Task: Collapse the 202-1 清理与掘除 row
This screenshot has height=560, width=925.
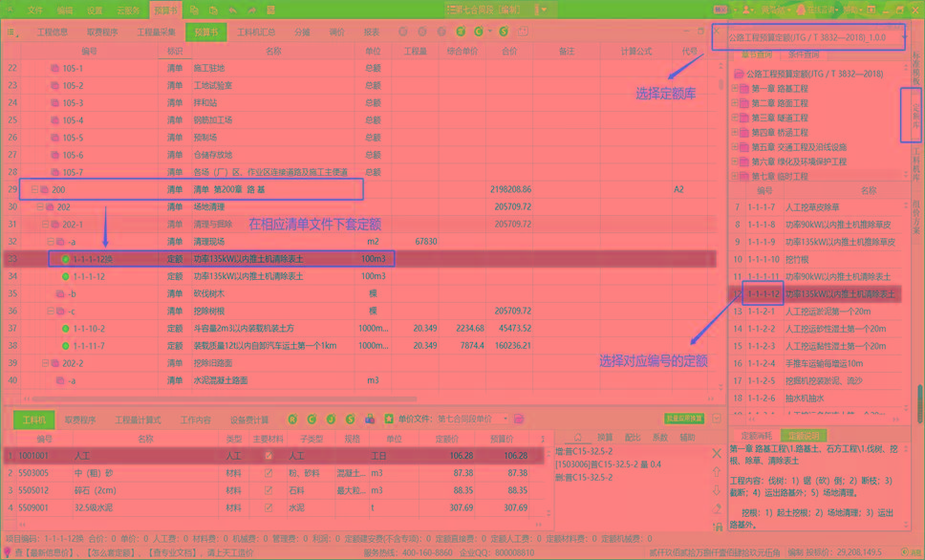Action: tap(46, 225)
